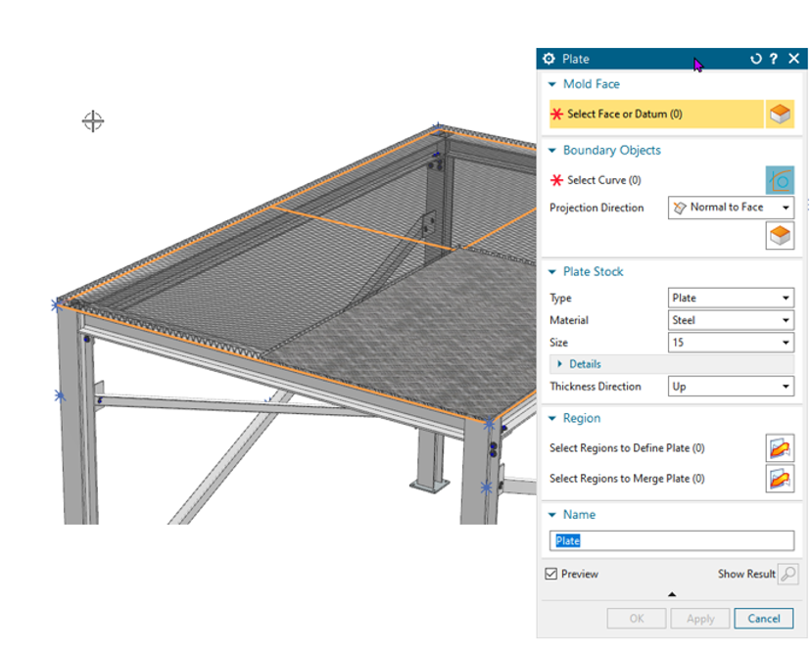Click the Cancel button

coord(764,619)
